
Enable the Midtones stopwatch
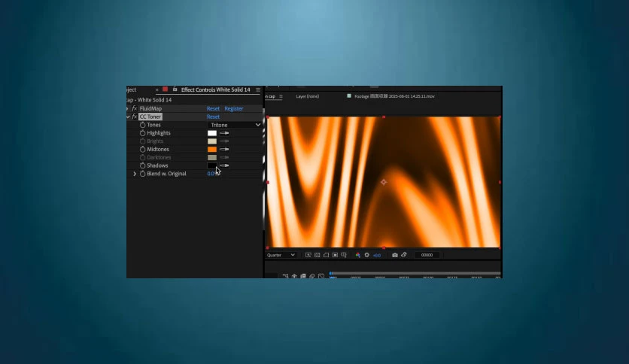tap(142, 149)
